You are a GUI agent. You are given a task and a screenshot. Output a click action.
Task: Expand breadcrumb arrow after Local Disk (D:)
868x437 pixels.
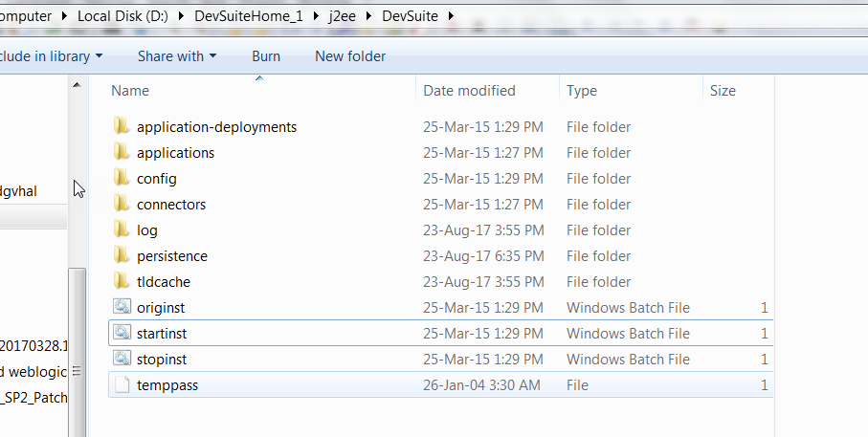coord(181,16)
